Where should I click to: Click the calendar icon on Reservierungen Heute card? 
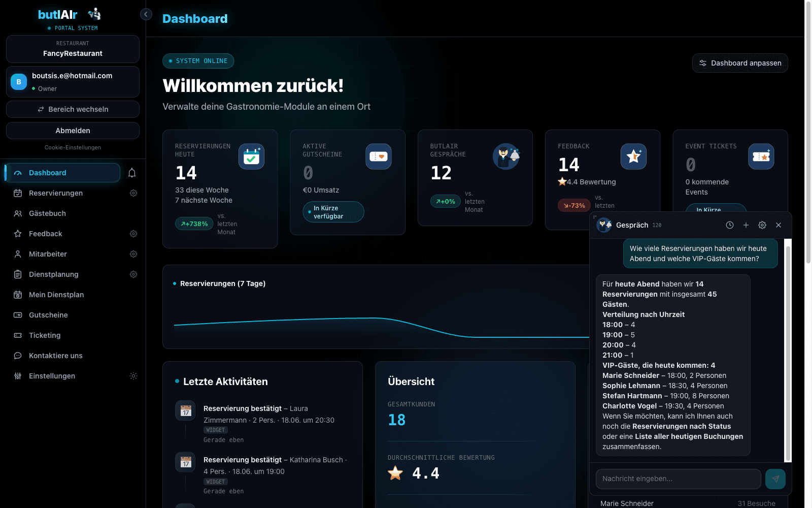coord(252,156)
